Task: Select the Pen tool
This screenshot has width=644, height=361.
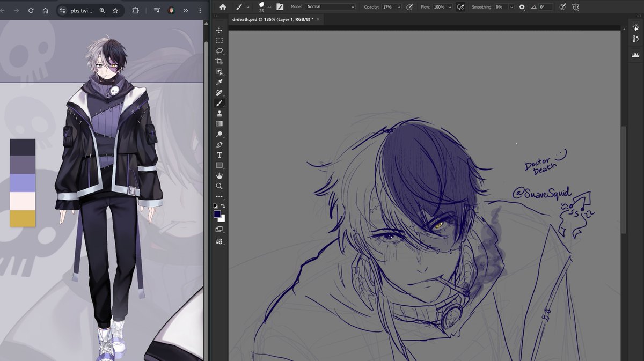Action: point(219,145)
